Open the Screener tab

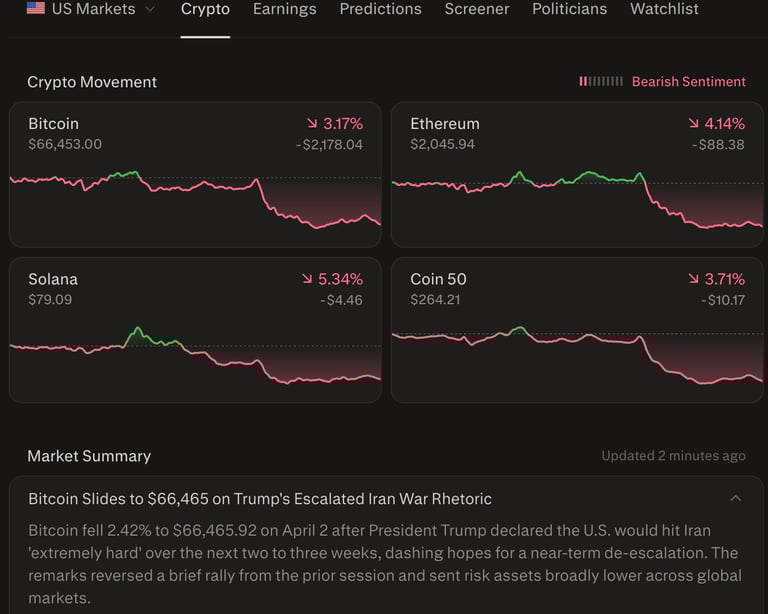point(477,9)
